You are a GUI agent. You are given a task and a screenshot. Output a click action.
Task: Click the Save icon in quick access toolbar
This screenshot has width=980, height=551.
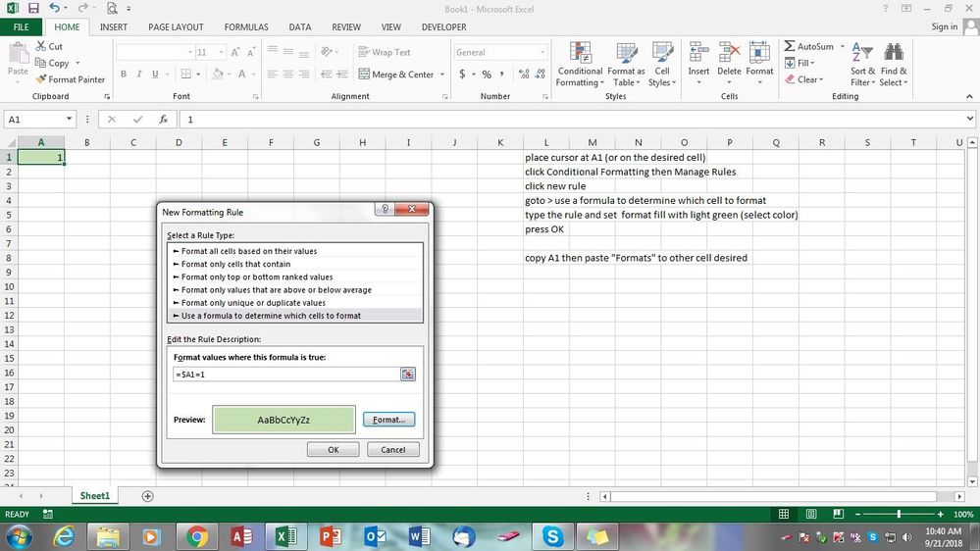point(33,9)
